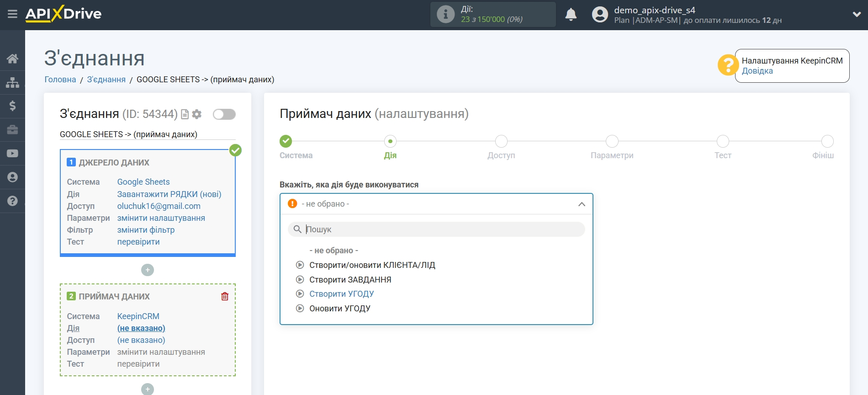Click the Параметри step
The height and width of the screenshot is (395, 868).
click(612, 141)
